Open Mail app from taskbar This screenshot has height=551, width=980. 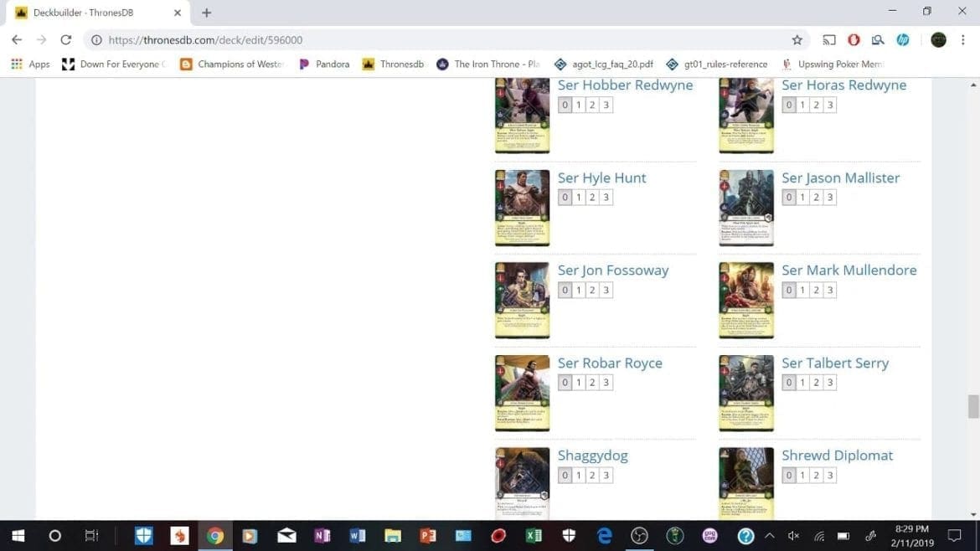tap(286, 536)
